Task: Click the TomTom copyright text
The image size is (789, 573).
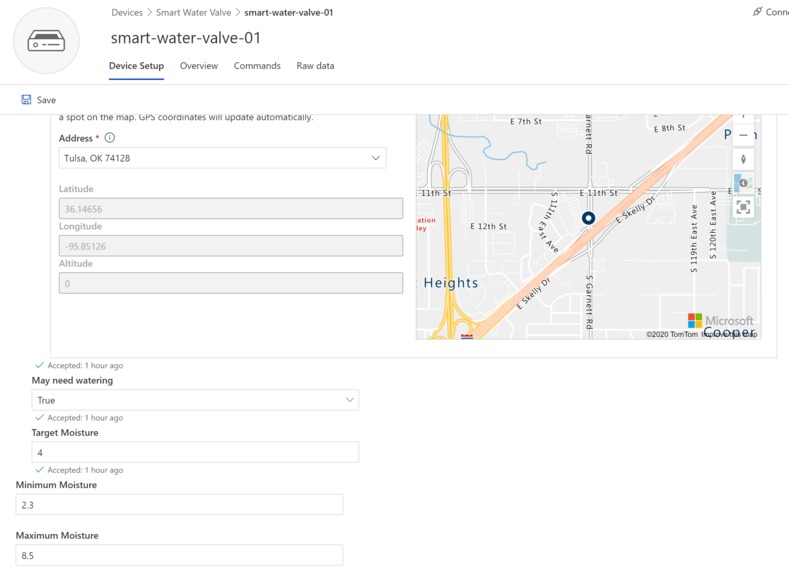Action: 672,335
